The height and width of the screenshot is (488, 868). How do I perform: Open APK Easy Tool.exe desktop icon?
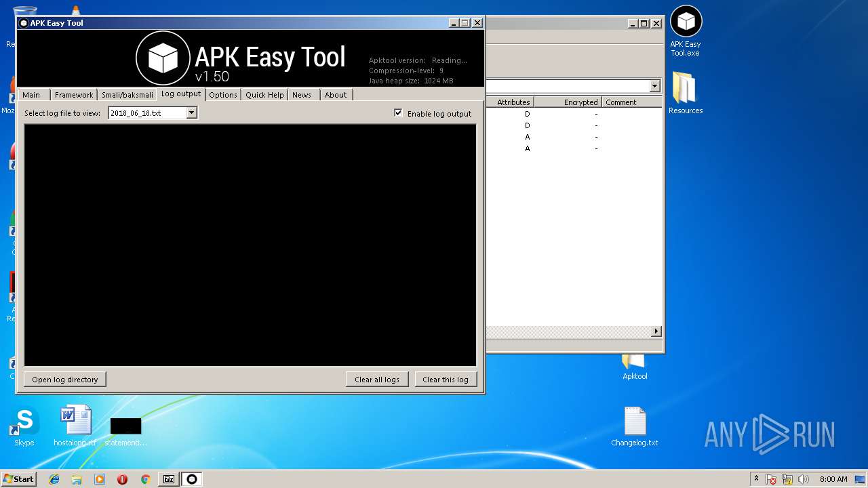click(686, 31)
